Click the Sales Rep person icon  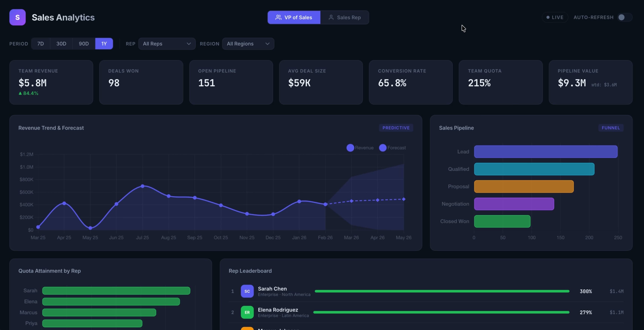click(x=331, y=17)
